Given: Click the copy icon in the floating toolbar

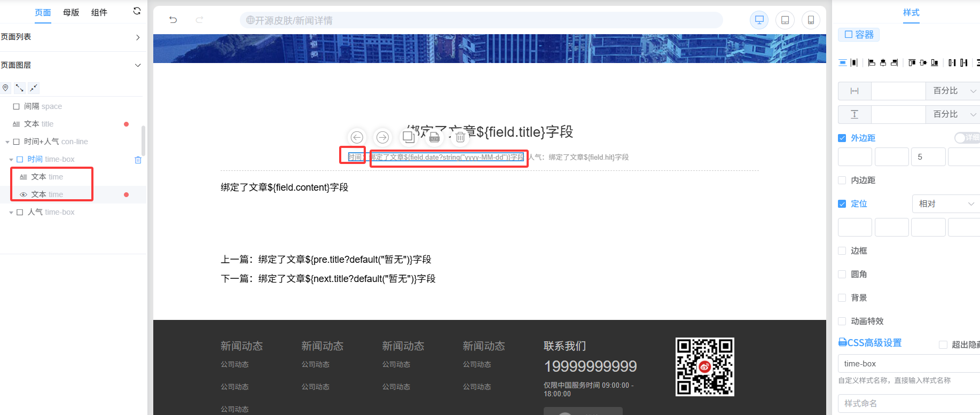Looking at the screenshot, I should 409,137.
